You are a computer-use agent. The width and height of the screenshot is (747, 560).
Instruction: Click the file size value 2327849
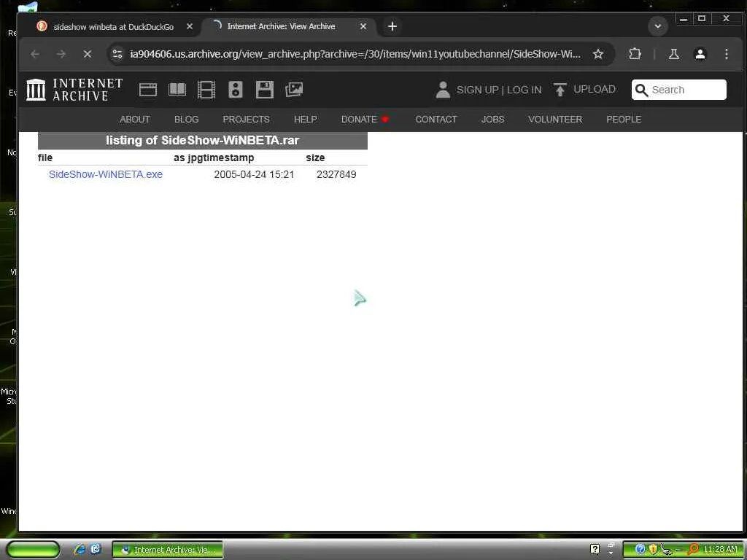point(336,174)
